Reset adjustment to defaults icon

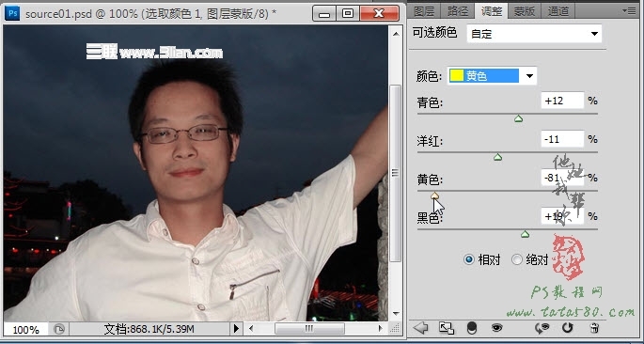pyautogui.click(x=567, y=328)
